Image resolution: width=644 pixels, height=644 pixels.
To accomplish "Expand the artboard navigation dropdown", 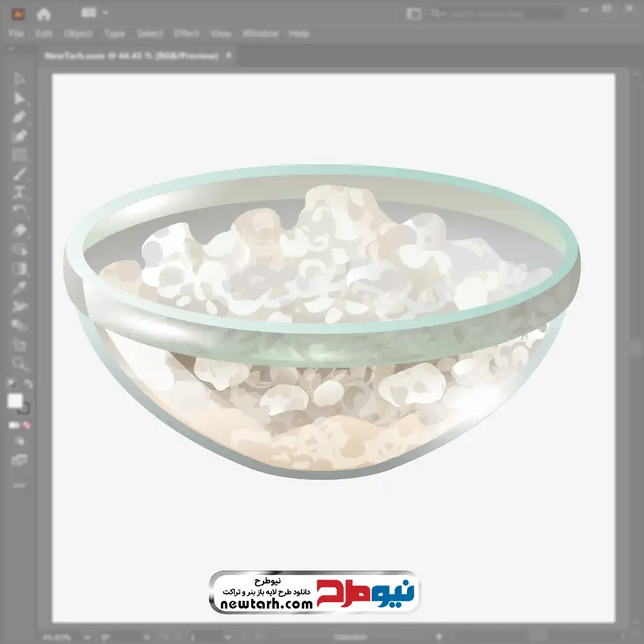I will coord(227,637).
